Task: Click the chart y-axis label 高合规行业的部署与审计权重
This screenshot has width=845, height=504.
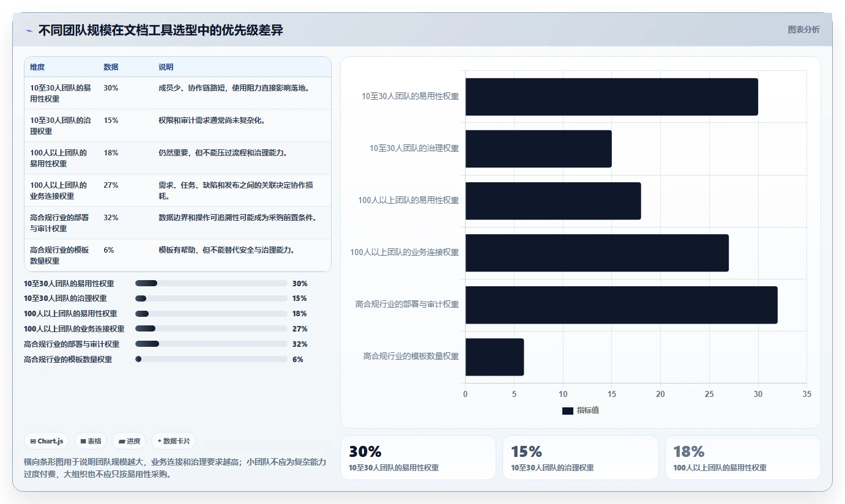Action: (407, 304)
